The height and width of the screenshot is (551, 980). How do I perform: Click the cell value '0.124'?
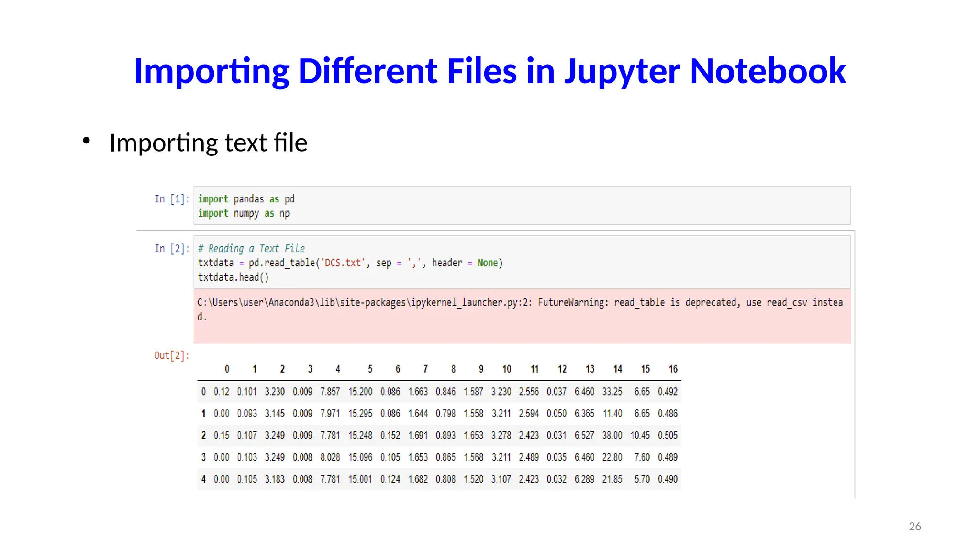coord(390,479)
